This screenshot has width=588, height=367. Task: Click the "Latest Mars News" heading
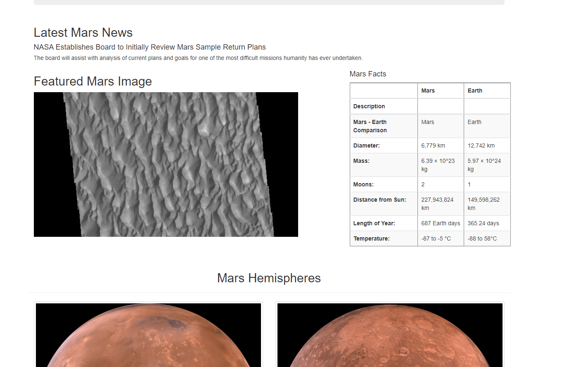(x=83, y=33)
